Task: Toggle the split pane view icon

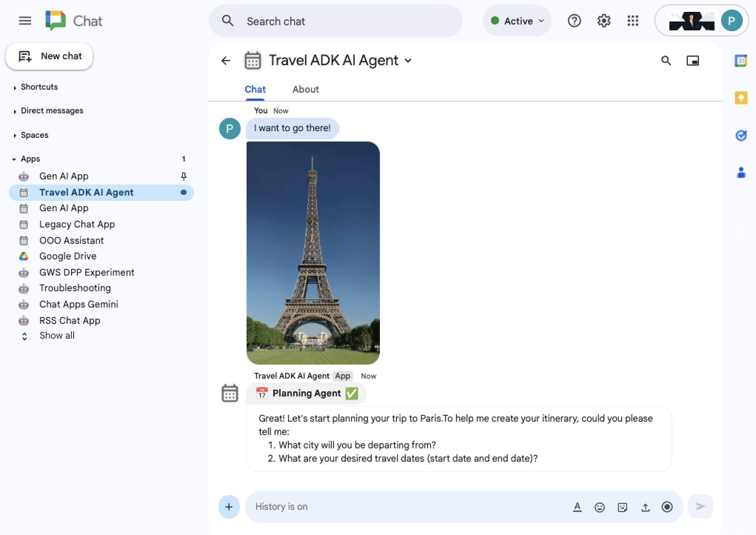Action: (x=693, y=60)
